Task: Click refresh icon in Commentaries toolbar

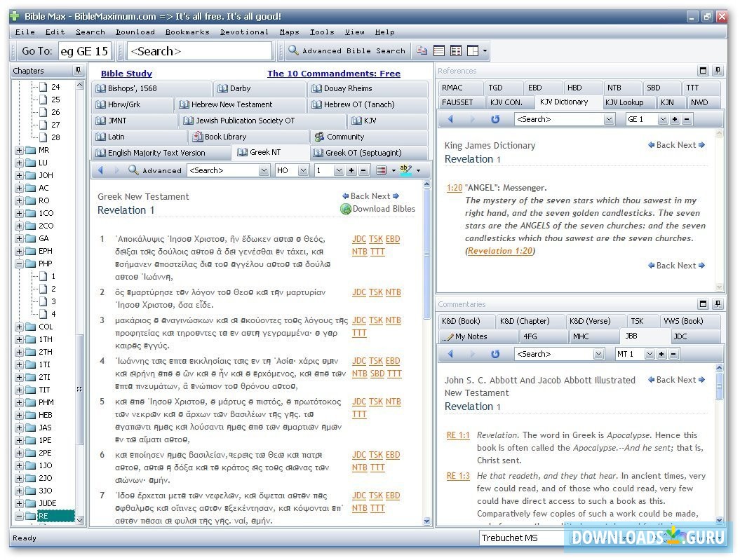Action: (x=495, y=353)
